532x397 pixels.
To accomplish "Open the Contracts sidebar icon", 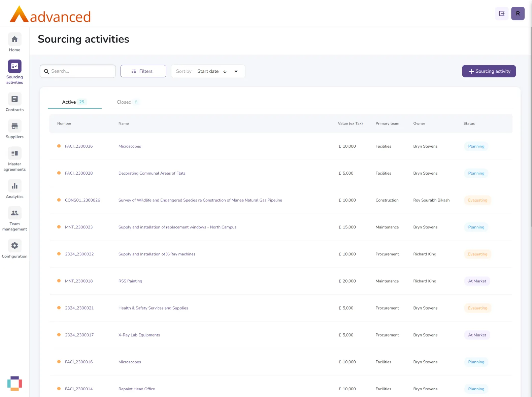I will tap(14, 99).
